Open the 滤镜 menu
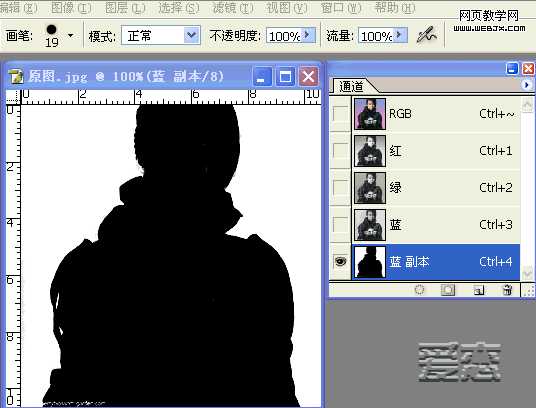Image resolution: width=536 pixels, height=408 pixels. click(x=233, y=8)
